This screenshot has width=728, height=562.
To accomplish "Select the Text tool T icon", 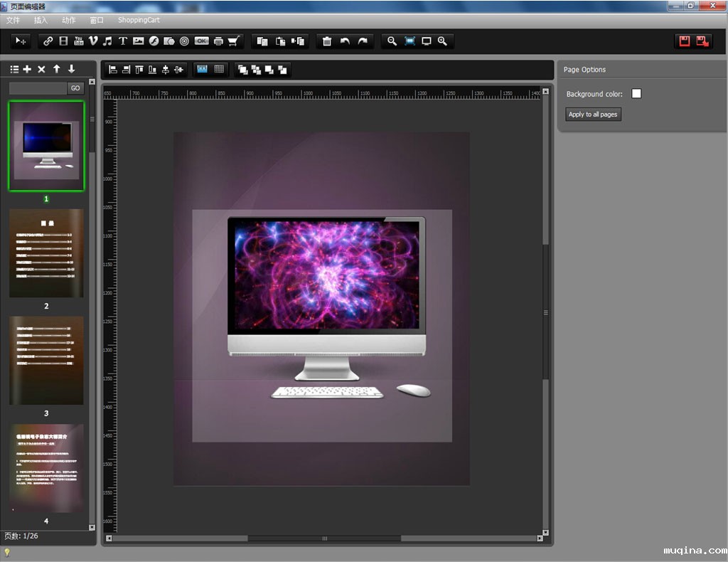I will click(123, 41).
